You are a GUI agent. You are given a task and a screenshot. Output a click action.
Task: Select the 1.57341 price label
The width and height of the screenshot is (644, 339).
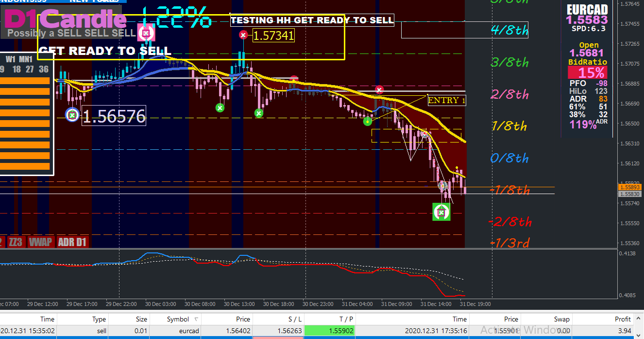(273, 35)
